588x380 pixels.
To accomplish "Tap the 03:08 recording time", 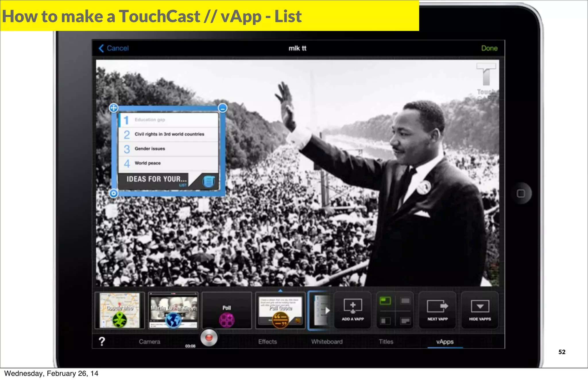I will (x=190, y=346).
